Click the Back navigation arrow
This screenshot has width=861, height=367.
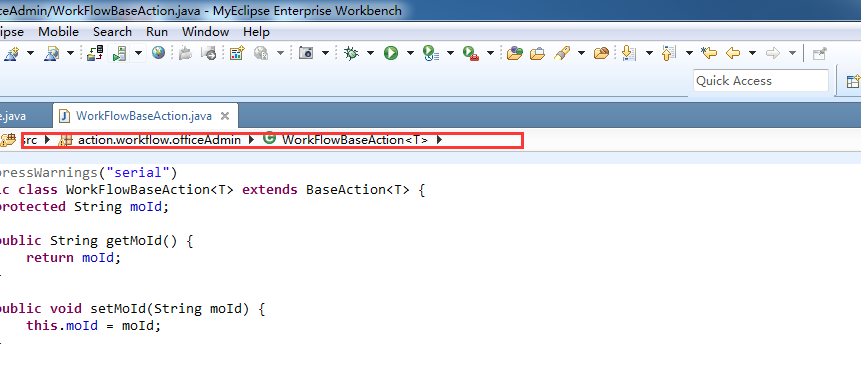733,53
